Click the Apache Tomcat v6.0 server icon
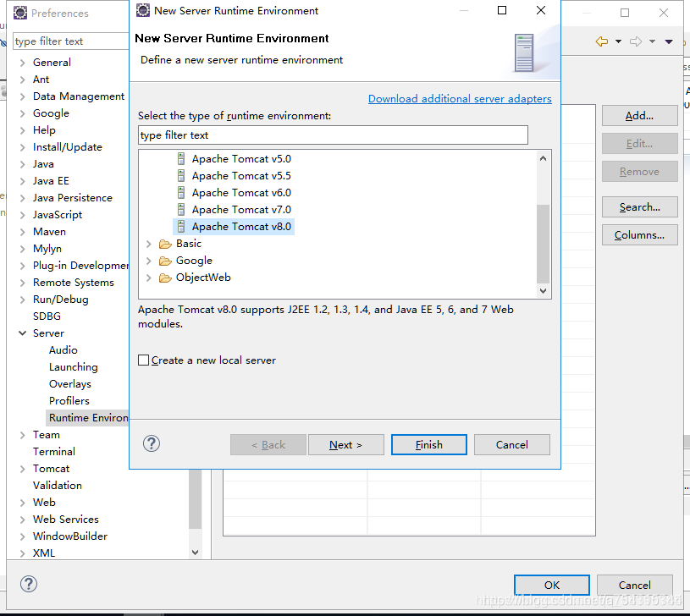Screen dimensions: 690x616 181,193
